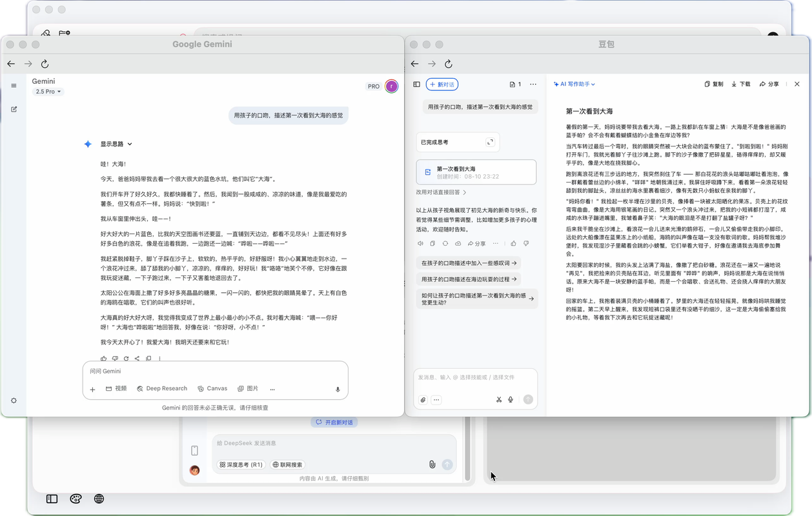Regenerate the Gemini response

pos(126,359)
